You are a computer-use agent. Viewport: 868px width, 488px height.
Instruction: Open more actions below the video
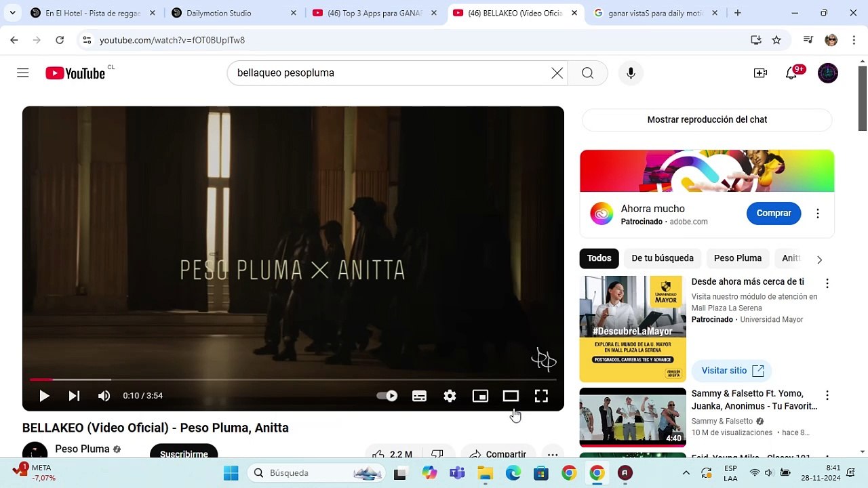(553, 453)
